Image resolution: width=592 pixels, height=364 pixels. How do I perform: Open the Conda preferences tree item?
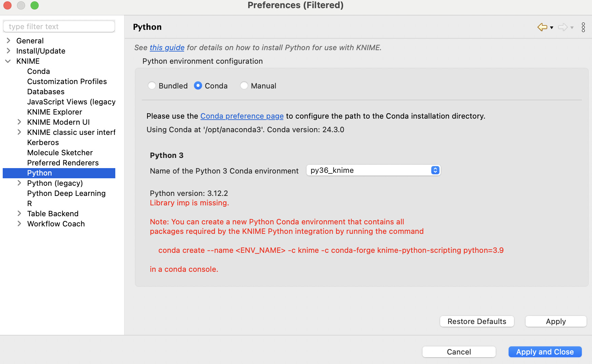38,71
